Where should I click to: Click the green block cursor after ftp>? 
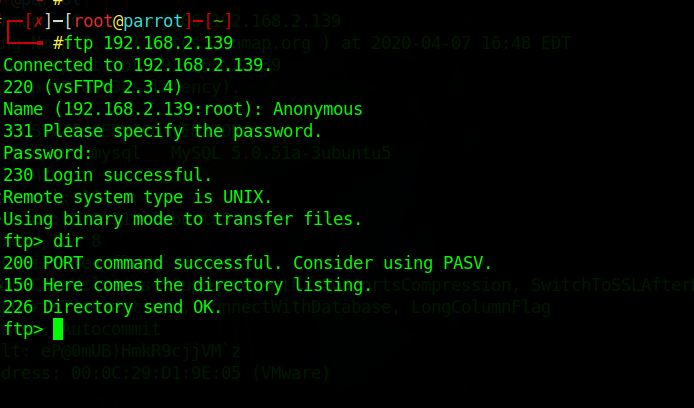58,329
